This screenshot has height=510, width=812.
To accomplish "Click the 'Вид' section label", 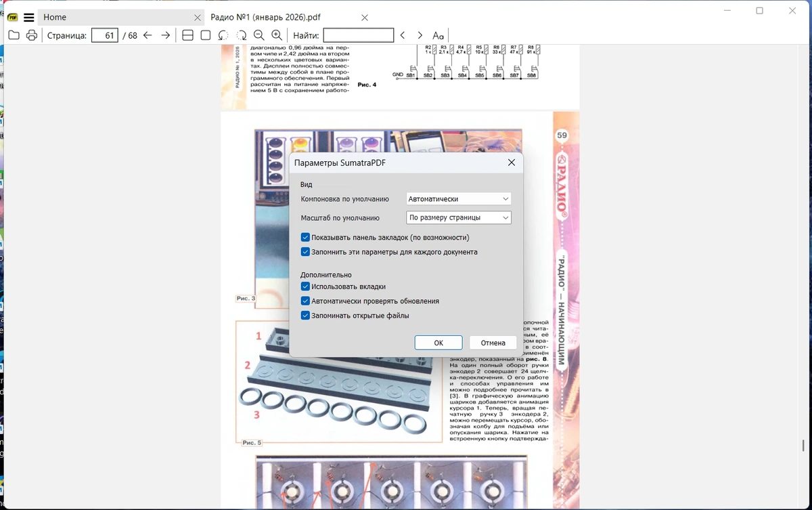I will pos(307,184).
